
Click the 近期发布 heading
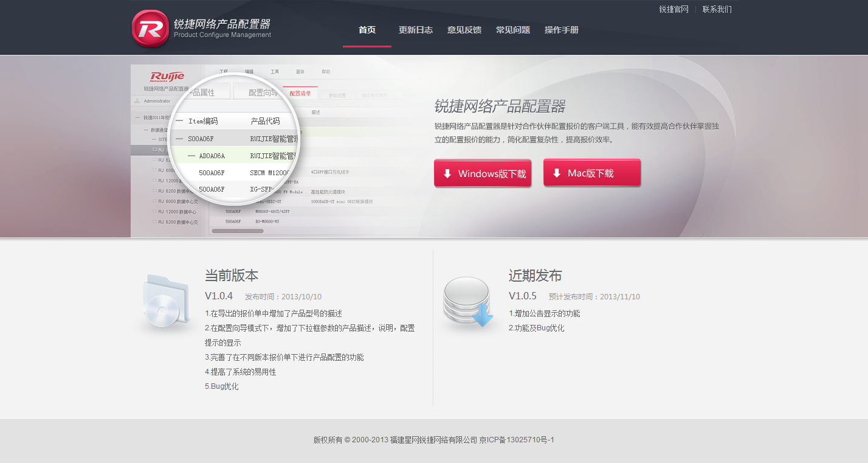point(536,276)
